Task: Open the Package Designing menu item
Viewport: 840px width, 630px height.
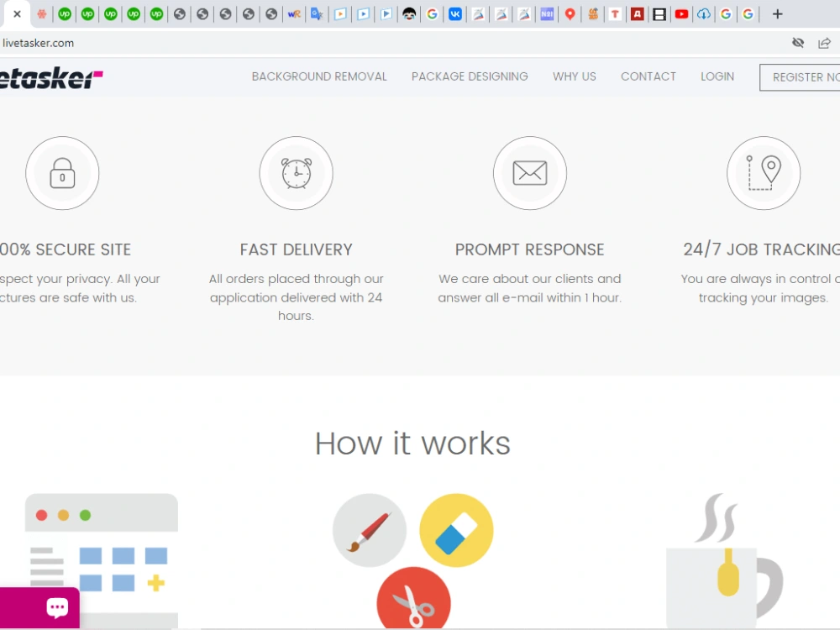Action: [x=470, y=76]
